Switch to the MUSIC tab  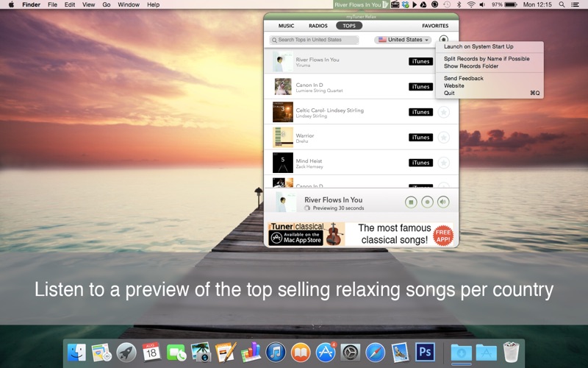(x=286, y=26)
